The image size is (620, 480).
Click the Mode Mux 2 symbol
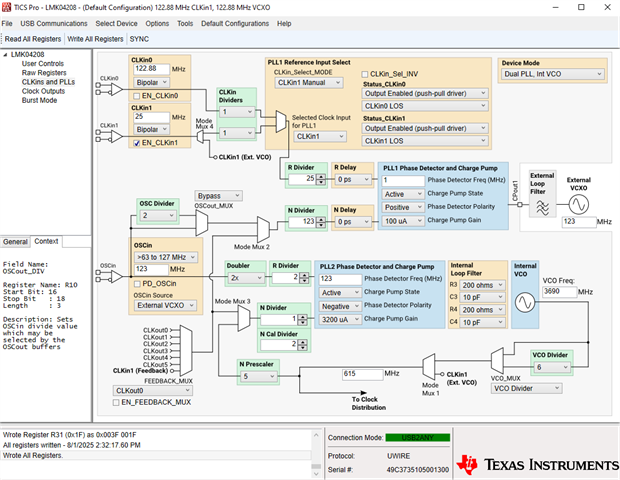[x=263, y=229]
